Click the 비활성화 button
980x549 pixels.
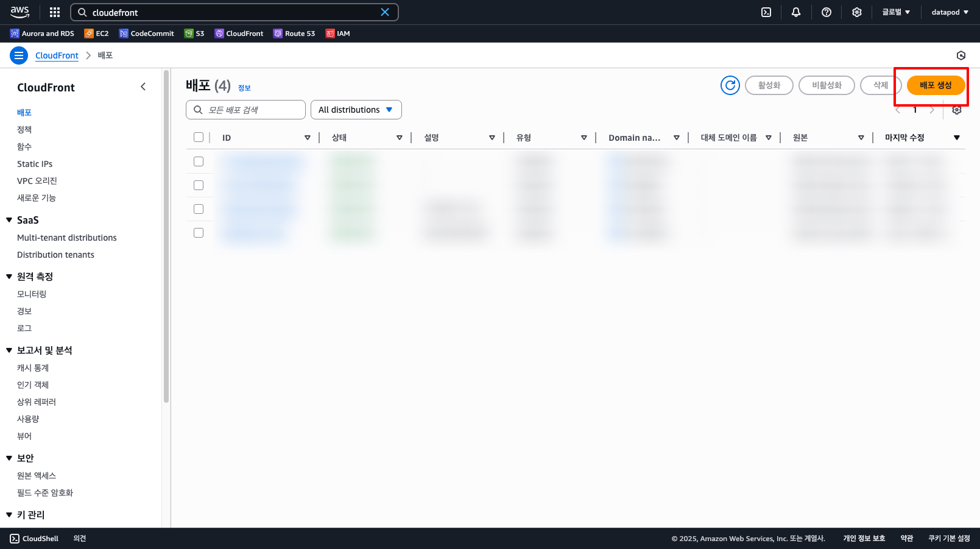coord(827,85)
